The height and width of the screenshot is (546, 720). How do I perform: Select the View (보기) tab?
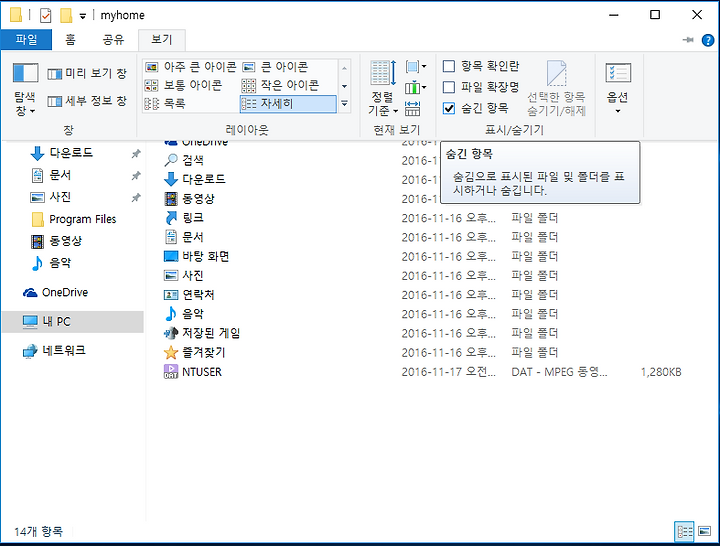click(x=162, y=39)
